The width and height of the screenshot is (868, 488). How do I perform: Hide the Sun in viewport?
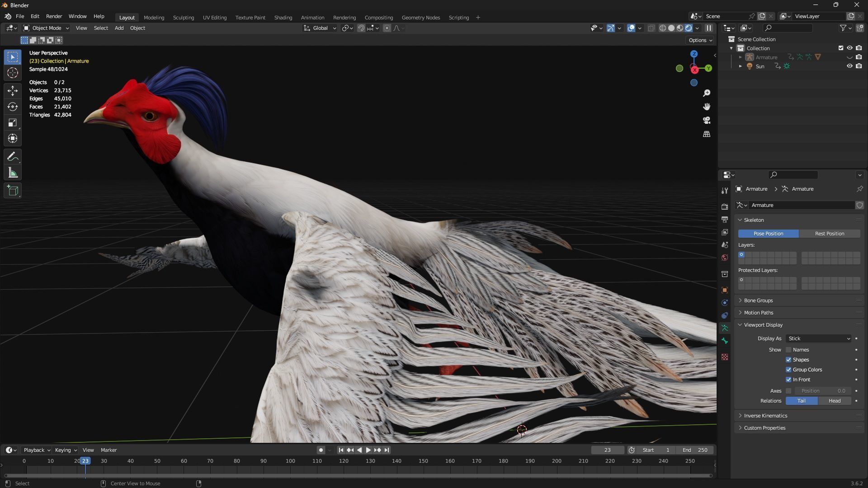coord(849,66)
